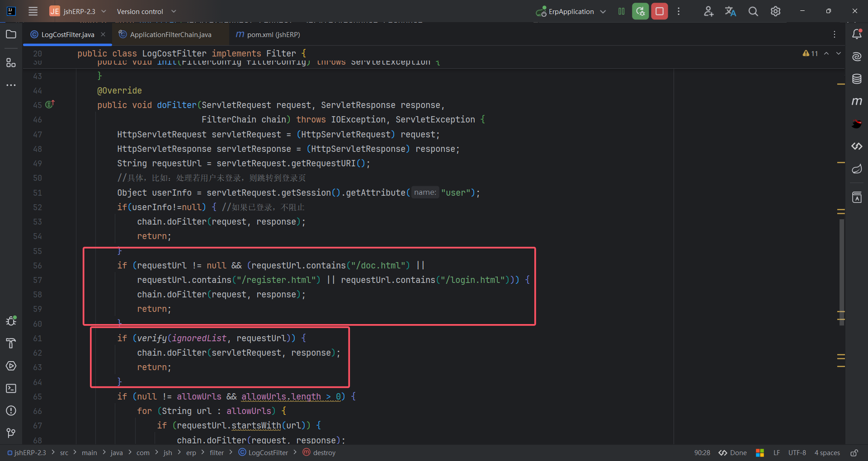
Task: Open the Notifications bell
Action: (857, 34)
